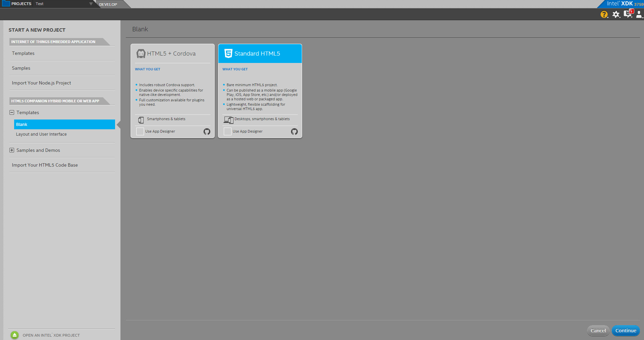Open the notifications chat icon with badge
The image size is (644, 340).
(628, 14)
